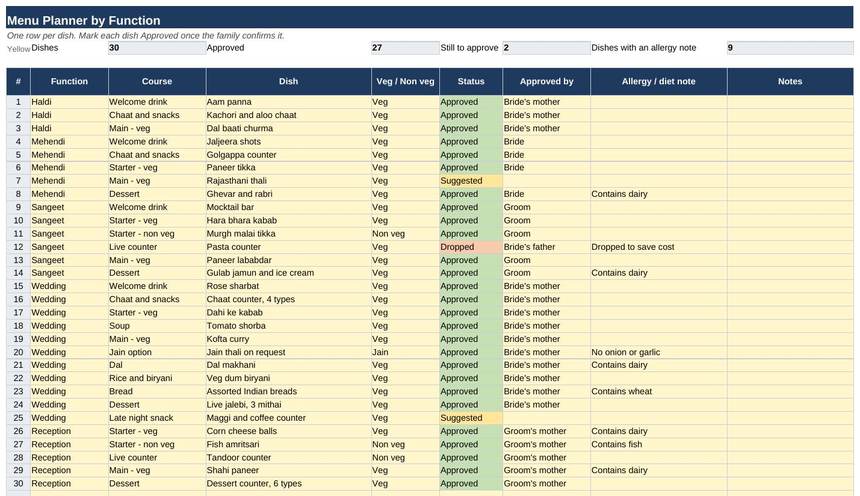Click Suggested status for Rajasthani thali
Viewport: 860px width, 496px height.
471,181
